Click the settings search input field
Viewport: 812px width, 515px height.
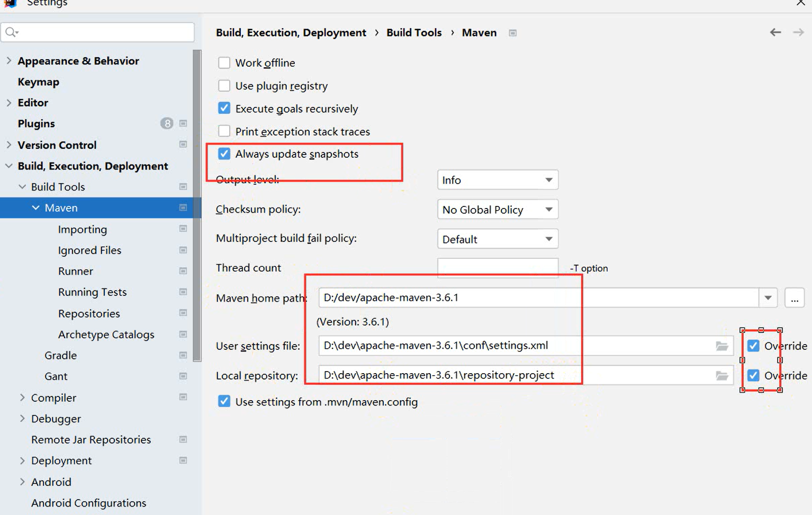[x=98, y=32]
